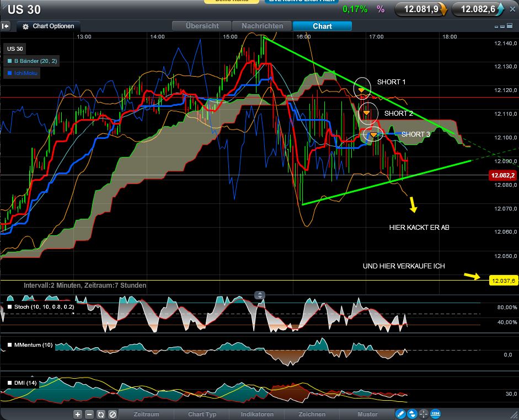Switch to the Übersicht tab

[202, 26]
